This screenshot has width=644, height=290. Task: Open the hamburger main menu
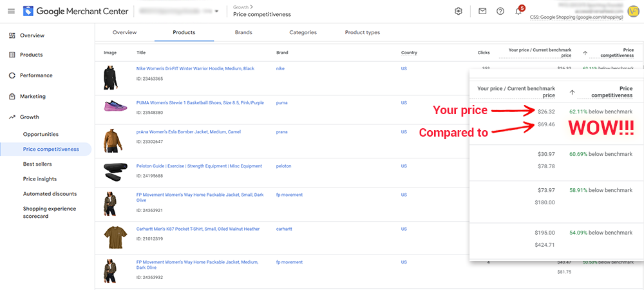pos(11,11)
